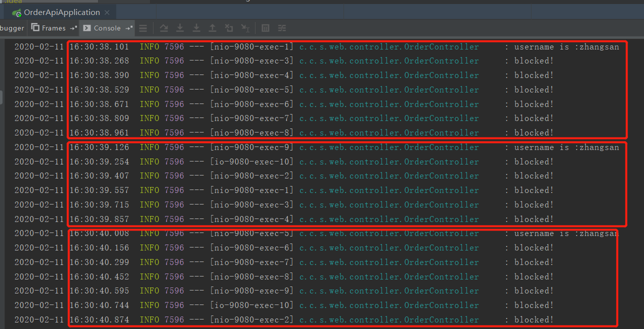Click thread name nio-9080-exec-5 at 16:30:40.008
644x329 pixels.
coord(251,233)
